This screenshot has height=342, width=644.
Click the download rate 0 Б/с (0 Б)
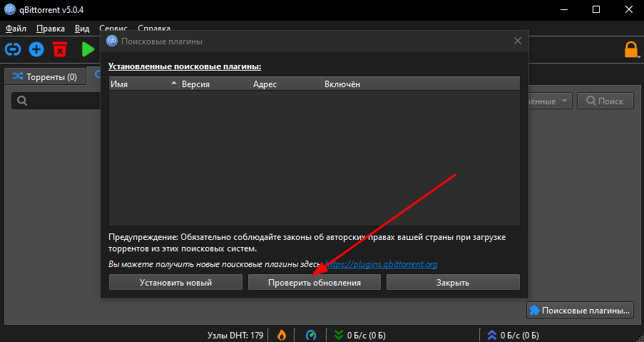click(x=367, y=336)
